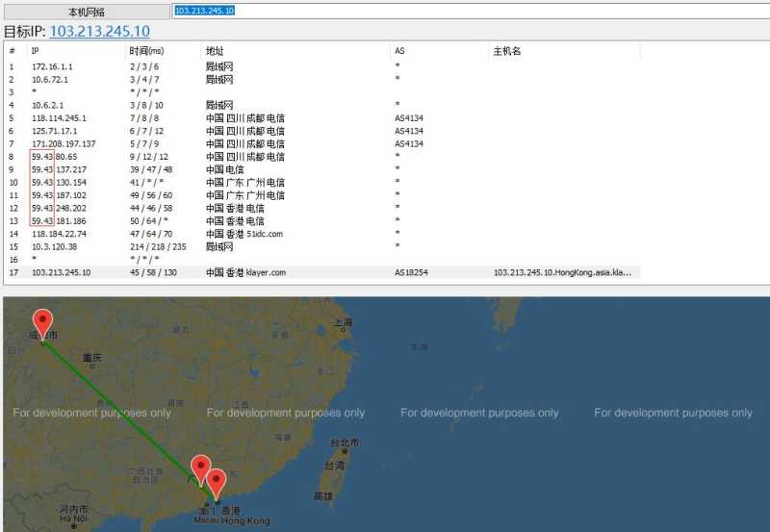Click the IP address input field
This screenshot has width=770, height=532.
[472, 11]
